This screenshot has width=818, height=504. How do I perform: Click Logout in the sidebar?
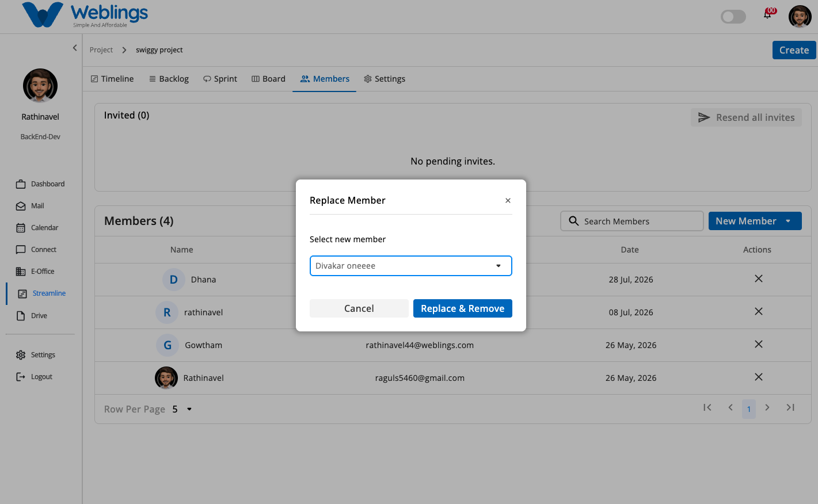point(34,377)
